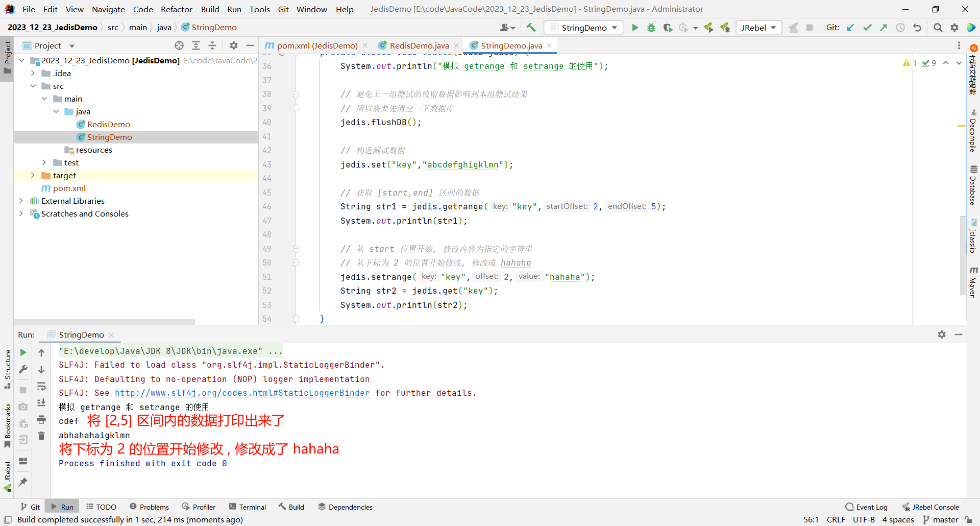Close the StringDemo.java editor tab
The image size is (980, 526).
[x=549, y=45]
